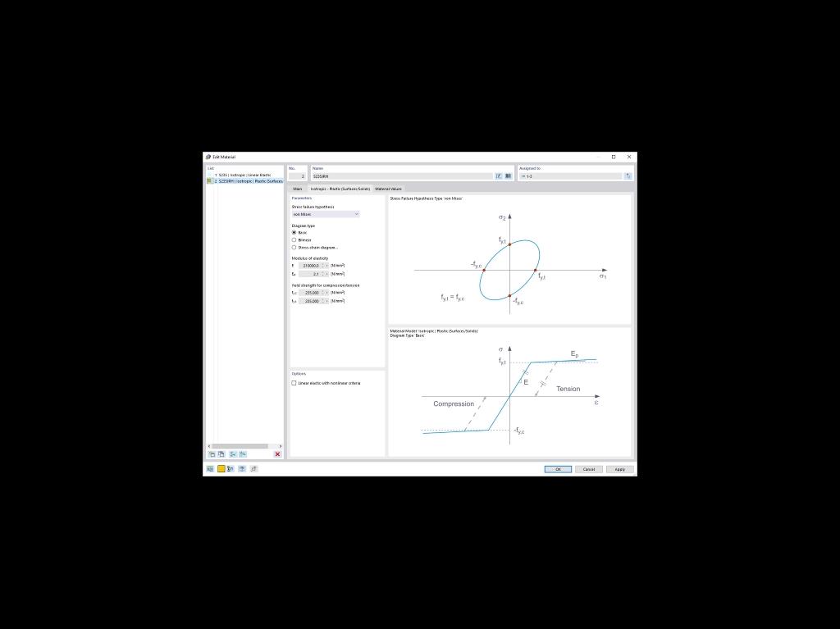Open the Stress failure hypothesis dropdown
Image resolution: width=840 pixels, height=629 pixels.
326,214
